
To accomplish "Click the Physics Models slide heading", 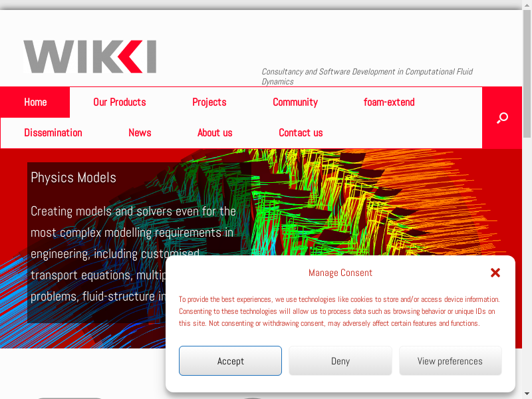I will [73, 178].
